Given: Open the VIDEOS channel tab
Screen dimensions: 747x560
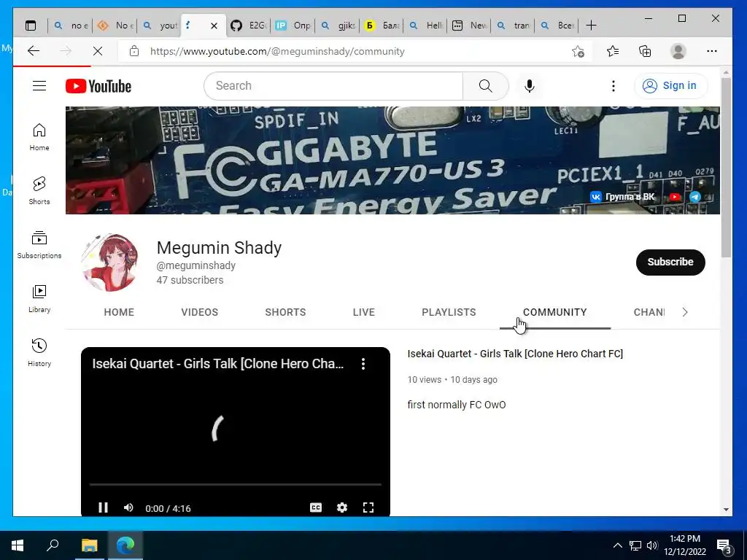Looking at the screenshot, I should tap(200, 312).
